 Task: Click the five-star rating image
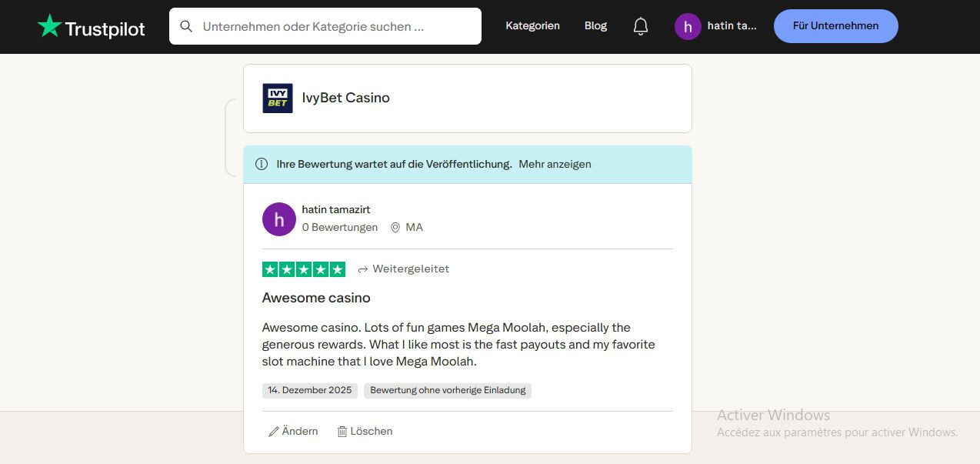coord(304,269)
